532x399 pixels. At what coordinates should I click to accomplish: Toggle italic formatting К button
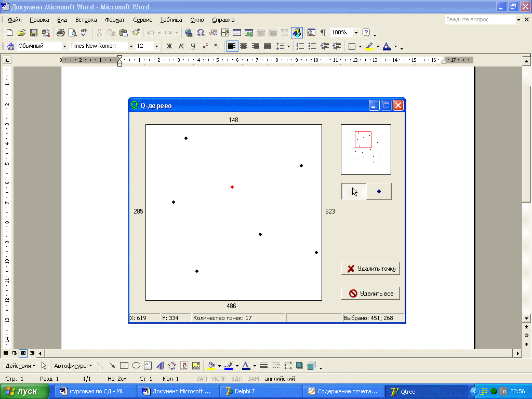181,46
